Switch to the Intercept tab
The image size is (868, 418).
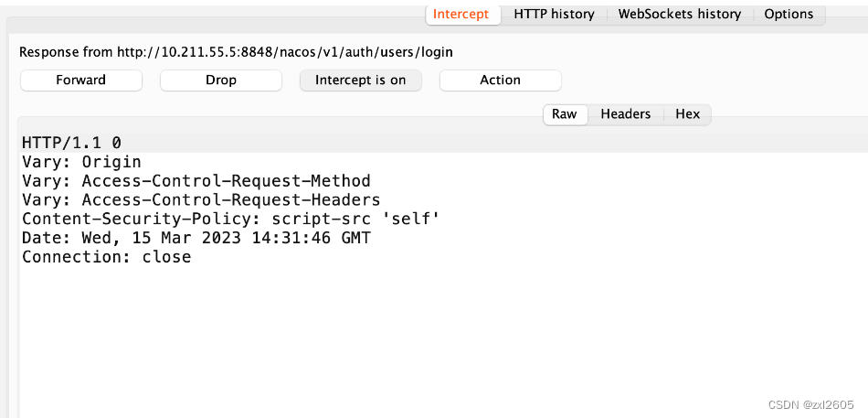pos(461,15)
